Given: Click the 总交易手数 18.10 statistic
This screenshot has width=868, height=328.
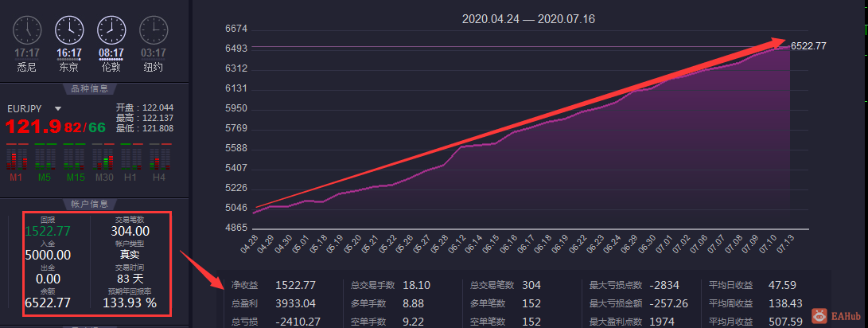Looking at the screenshot, I should [x=391, y=285].
